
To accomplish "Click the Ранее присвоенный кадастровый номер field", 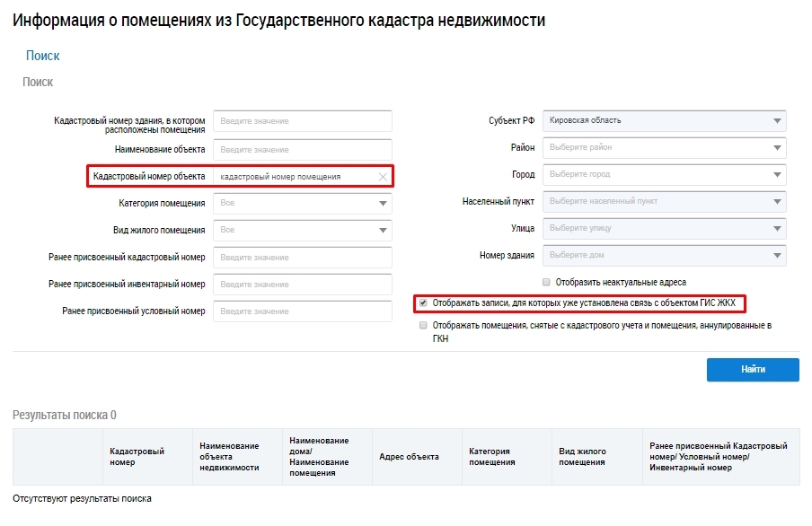I will pos(303,258).
